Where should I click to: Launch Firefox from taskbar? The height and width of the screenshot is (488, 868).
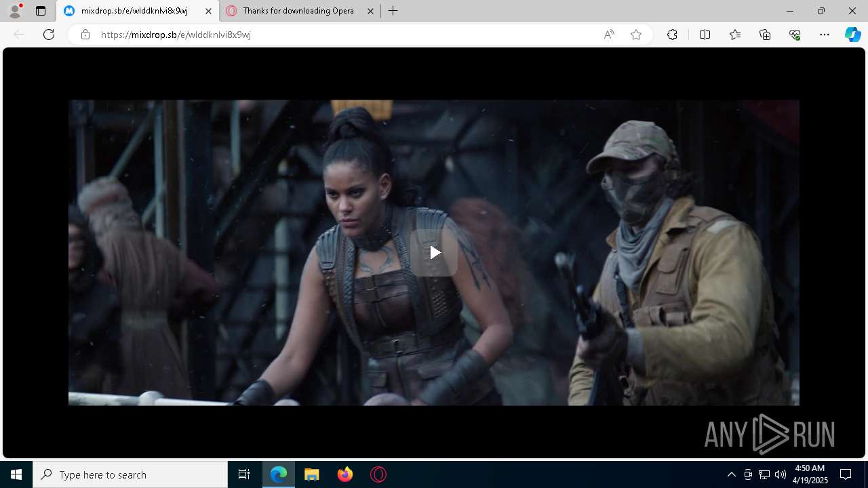345,474
